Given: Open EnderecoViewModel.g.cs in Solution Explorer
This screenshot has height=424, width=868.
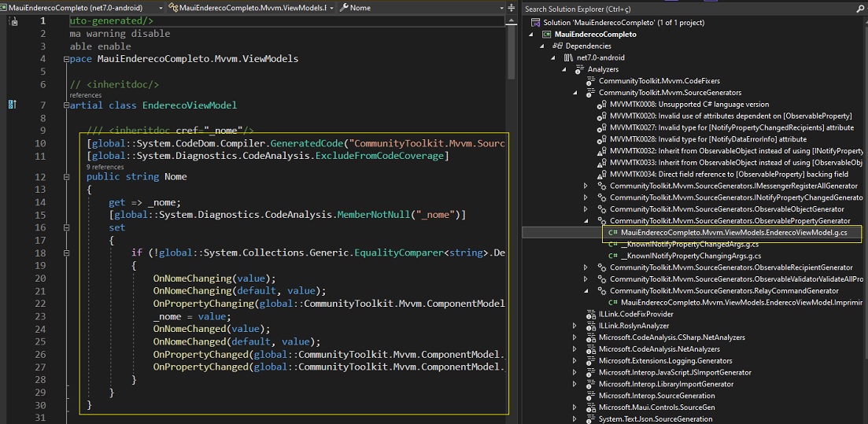Looking at the screenshot, I should click(724, 233).
